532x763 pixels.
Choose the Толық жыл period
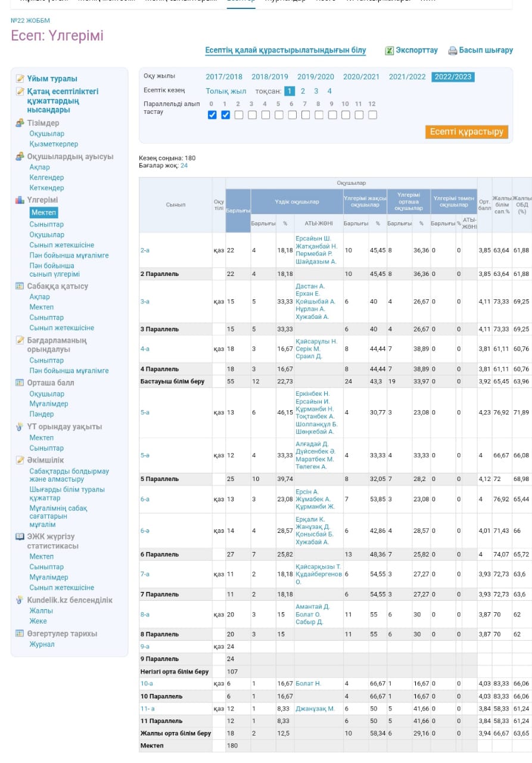(226, 91)
